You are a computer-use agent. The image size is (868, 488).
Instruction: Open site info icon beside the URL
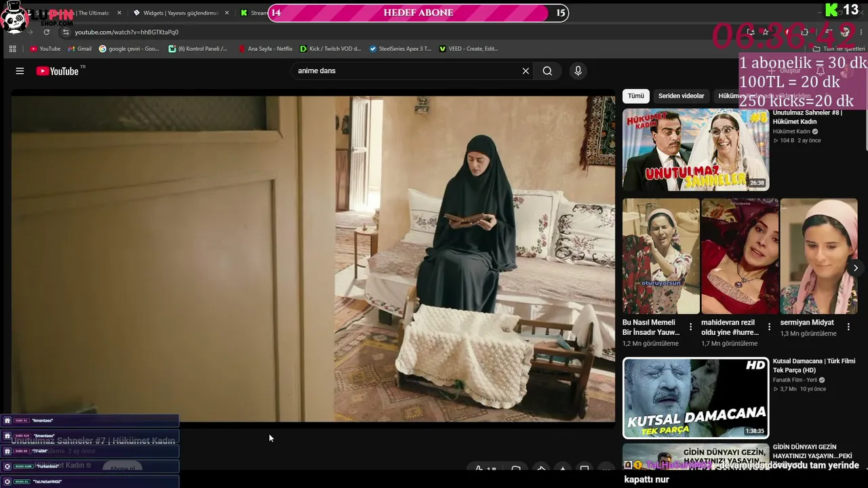(x=65, y=32)
